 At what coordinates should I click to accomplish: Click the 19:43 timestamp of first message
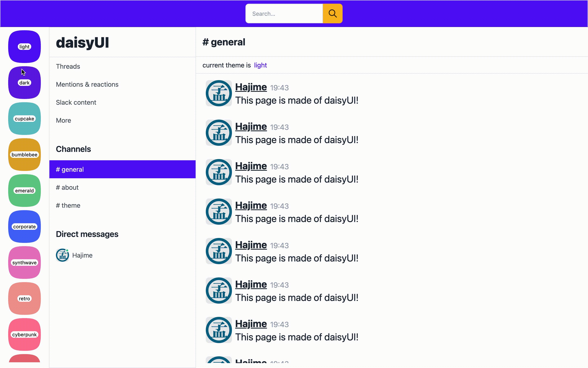pos(280,88)
